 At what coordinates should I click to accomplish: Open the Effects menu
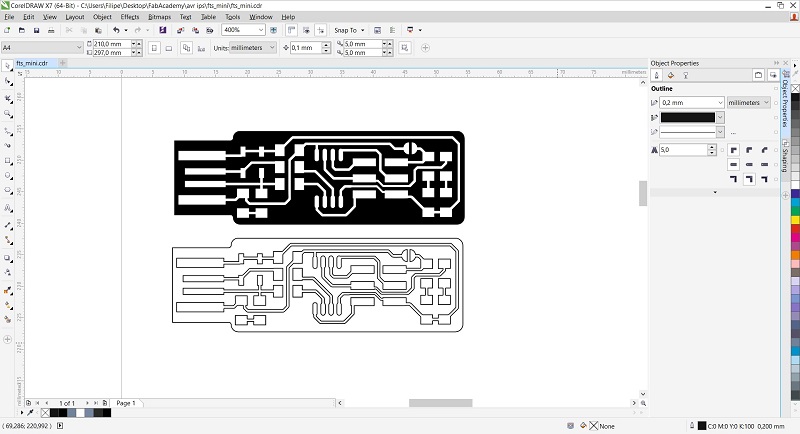click(x=130, y=17)
